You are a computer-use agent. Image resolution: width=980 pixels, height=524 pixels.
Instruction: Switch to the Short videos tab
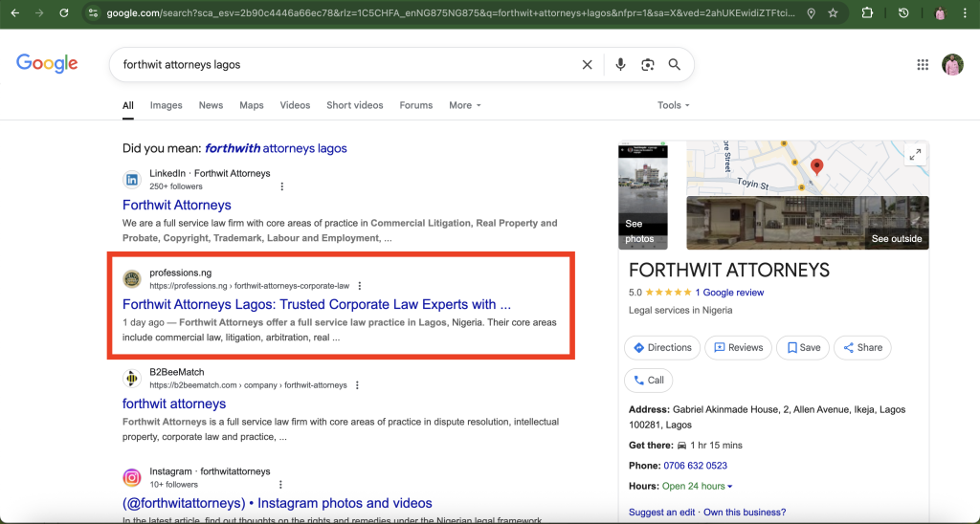coord(354,105)
